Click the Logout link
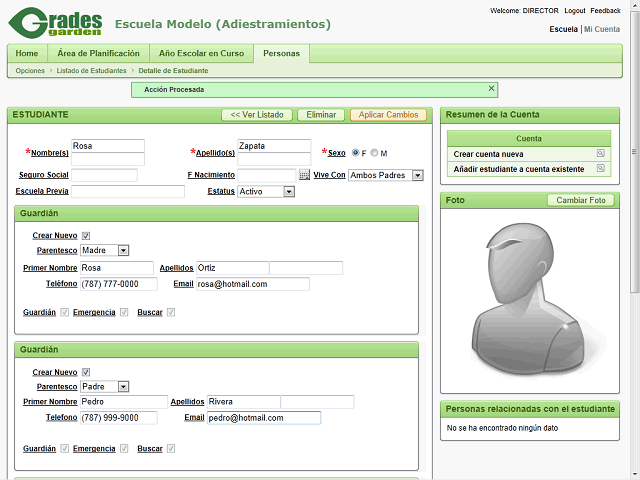The width and height of the screenshot is (640, 480). (x=575, y=10)
